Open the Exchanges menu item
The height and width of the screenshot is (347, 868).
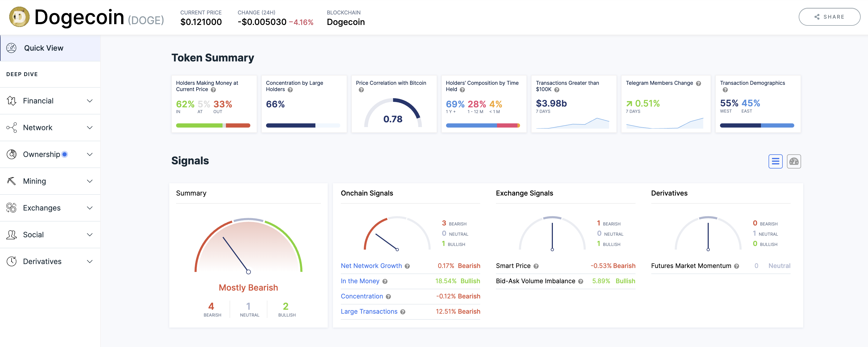tap(50, 208)
